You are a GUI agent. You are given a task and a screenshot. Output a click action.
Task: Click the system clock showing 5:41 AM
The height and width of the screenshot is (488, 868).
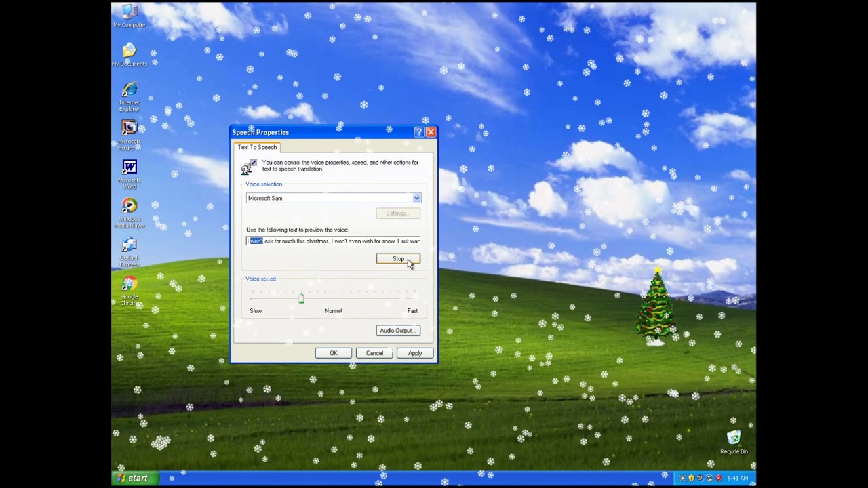tap(737, 479)
